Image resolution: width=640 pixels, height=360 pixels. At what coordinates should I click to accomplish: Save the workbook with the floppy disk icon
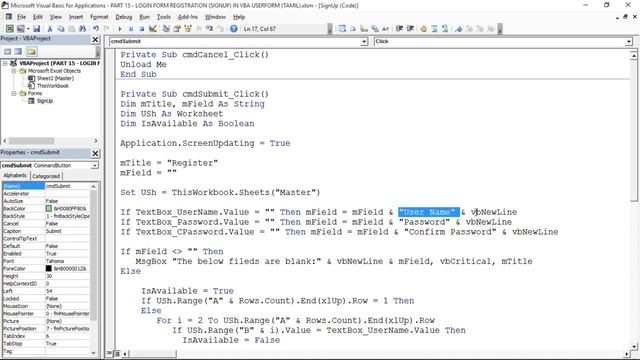tap(36, 29)
